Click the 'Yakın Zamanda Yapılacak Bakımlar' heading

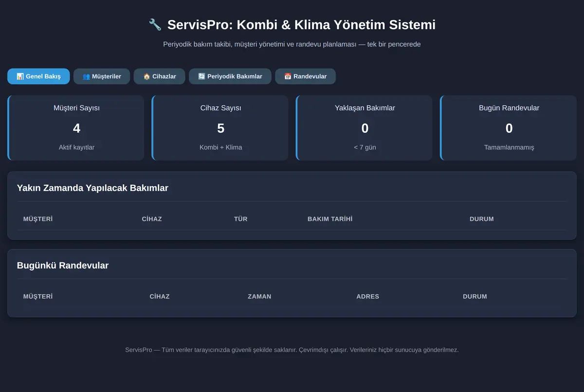click(92, 188)
